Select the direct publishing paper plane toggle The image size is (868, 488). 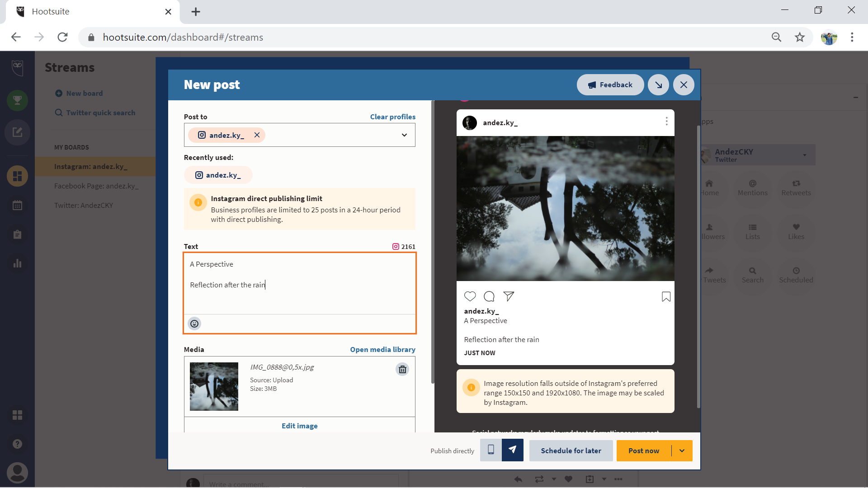click(512, 450)
